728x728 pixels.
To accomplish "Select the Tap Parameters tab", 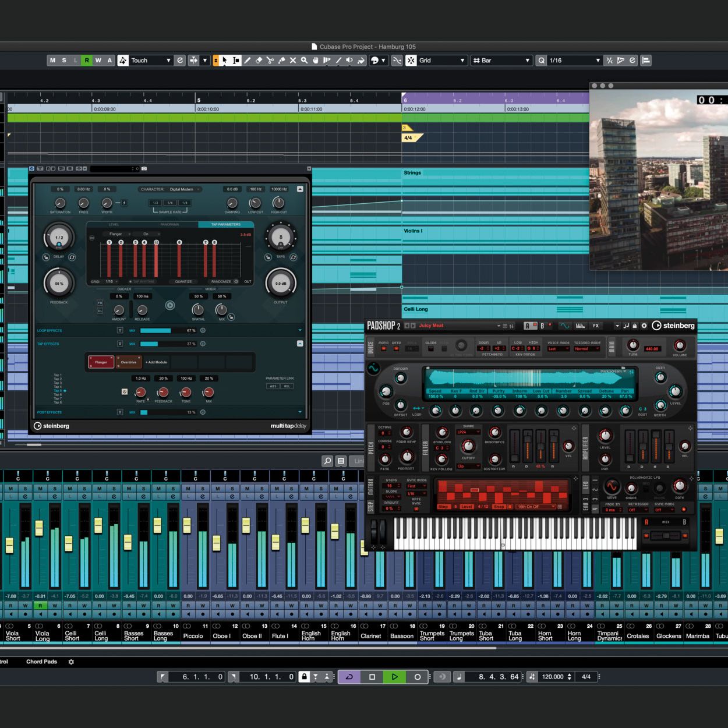I will tap(226, 224).
